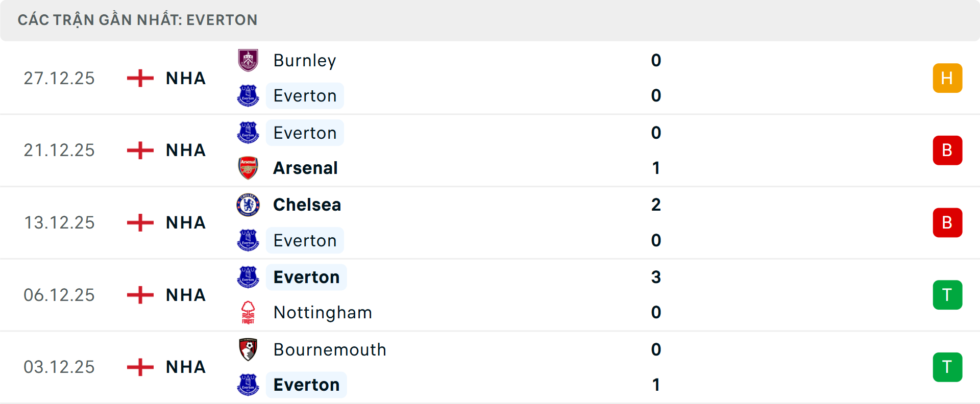Click the green T result indicator for Bournemouth match
980x404 pixels.
947,367
